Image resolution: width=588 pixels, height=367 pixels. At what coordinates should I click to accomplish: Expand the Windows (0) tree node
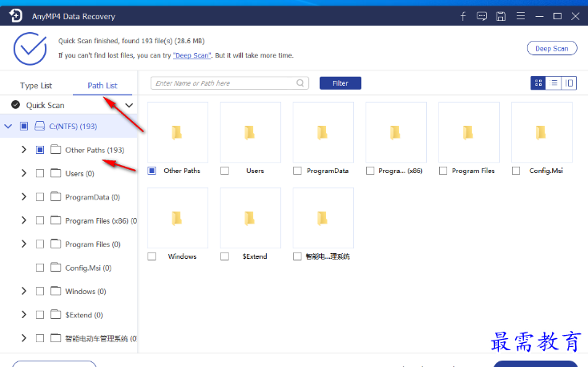tap(24, 291)
